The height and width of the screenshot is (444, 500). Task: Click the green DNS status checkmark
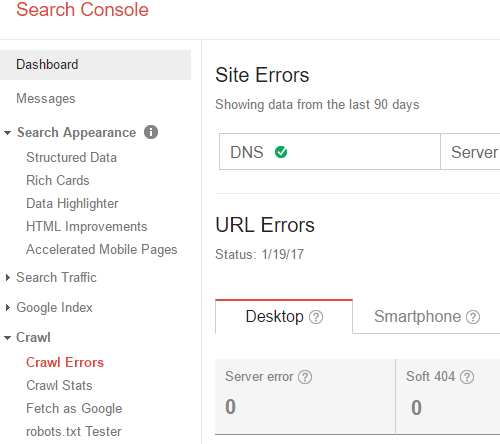[281, 152]
